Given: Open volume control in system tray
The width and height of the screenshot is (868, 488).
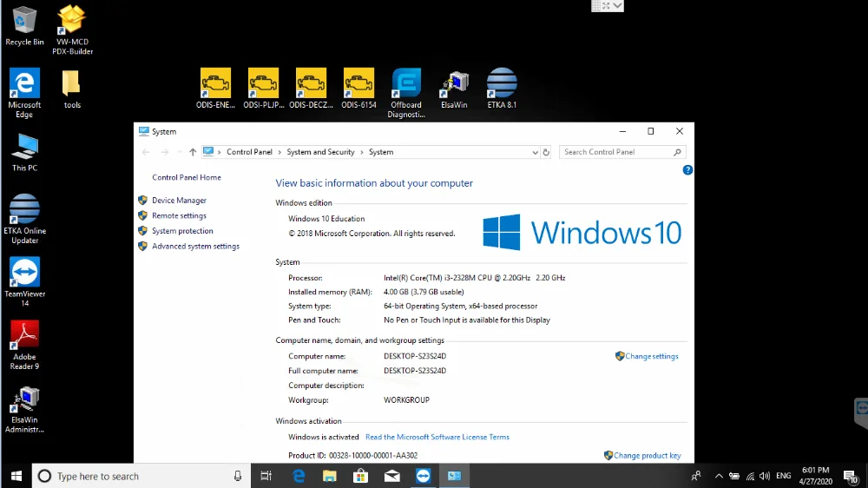Looking at the screenshot, I should click(x=765, y=476).
